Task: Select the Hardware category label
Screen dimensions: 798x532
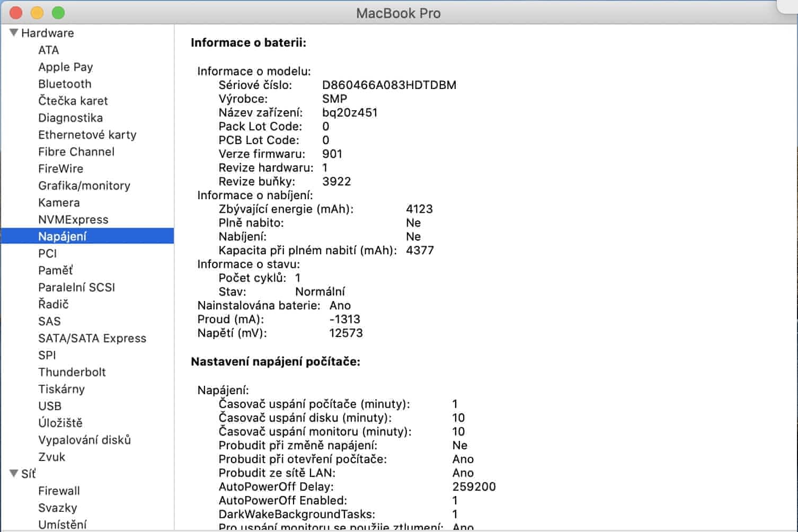Action: (48, 33)
